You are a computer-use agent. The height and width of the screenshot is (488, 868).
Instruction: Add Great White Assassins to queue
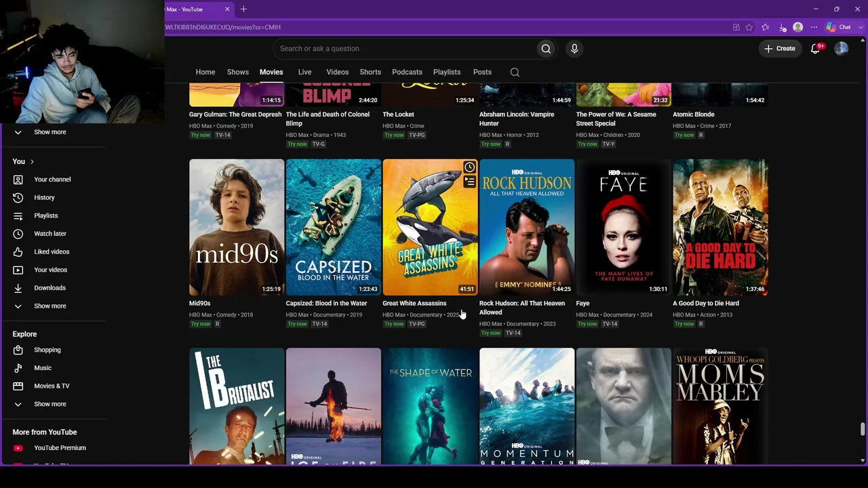[469, 182]
